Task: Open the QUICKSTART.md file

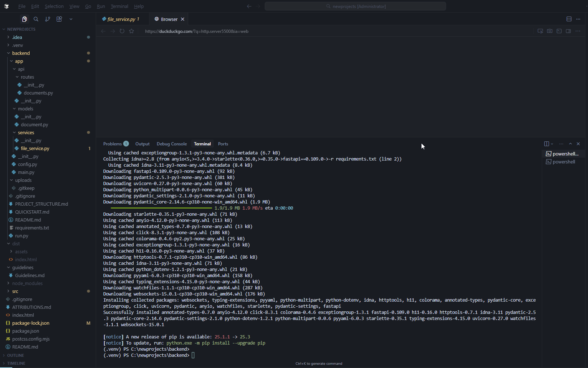Action: pos(32,212)
